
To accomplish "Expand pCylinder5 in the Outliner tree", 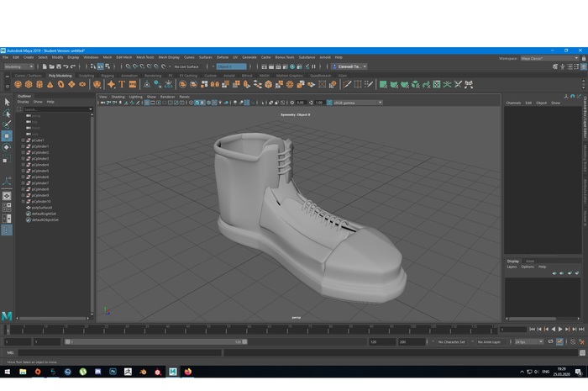I will [23, 171].
